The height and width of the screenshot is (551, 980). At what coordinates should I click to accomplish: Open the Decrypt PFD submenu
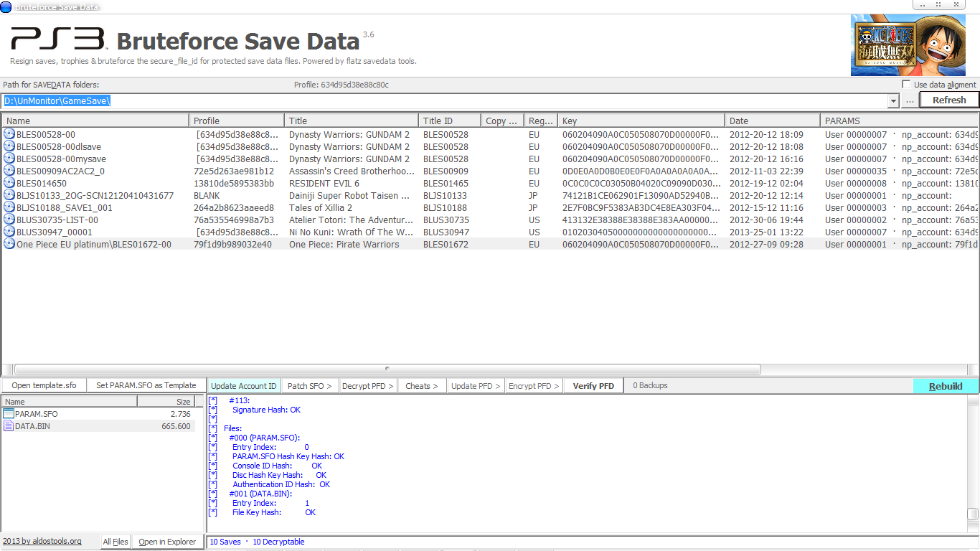(x=367, y=386)
